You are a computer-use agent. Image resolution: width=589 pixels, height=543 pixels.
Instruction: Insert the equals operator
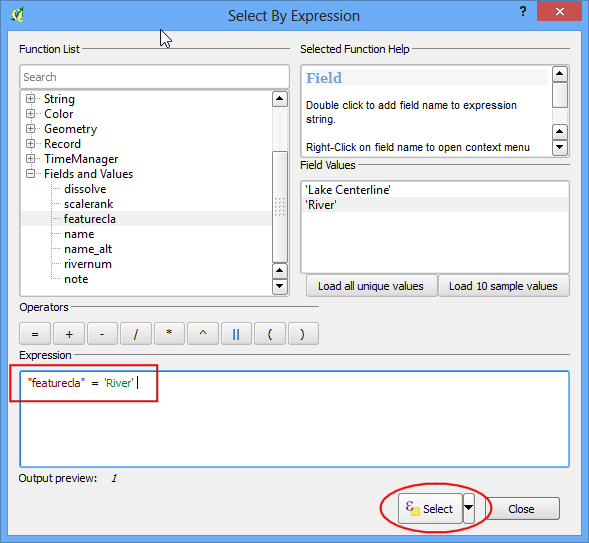pyautogui.click(x=35, y=333)
